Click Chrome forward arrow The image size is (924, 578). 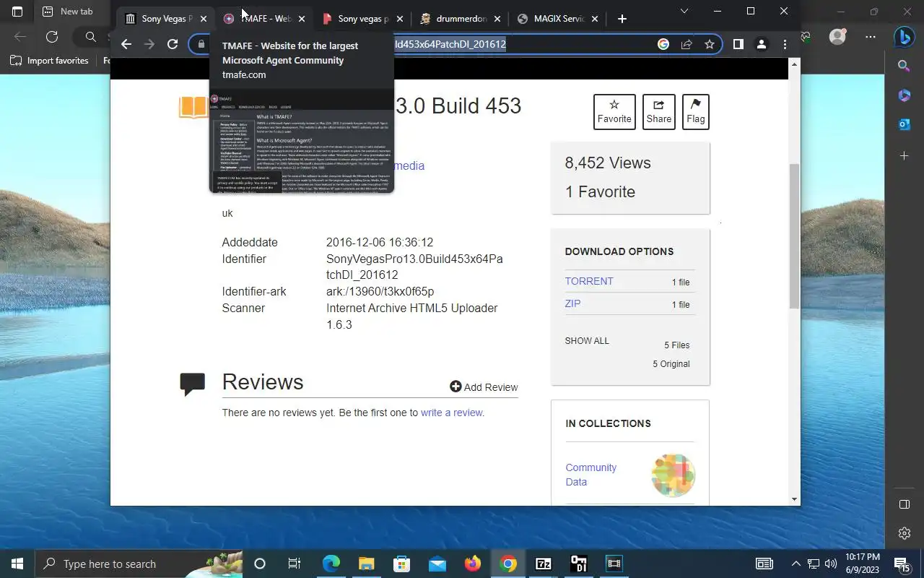point(149,44)
